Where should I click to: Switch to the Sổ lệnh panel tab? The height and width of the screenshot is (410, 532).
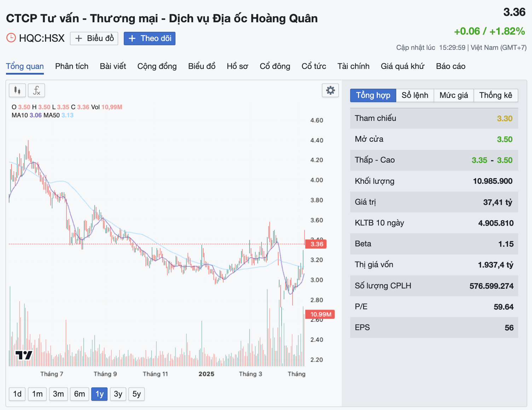click(x=415, y=95)
